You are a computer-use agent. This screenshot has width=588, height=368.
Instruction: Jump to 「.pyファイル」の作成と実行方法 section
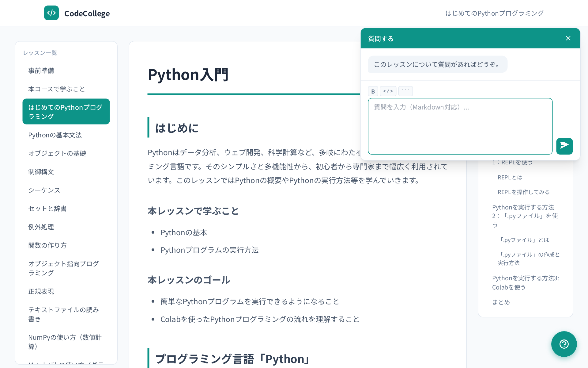pos(529,259)
